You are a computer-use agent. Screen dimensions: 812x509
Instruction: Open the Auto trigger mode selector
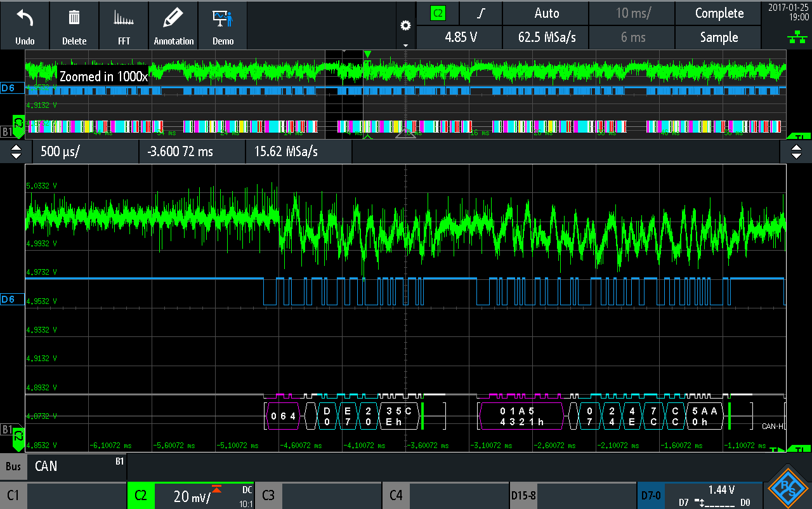546,13
